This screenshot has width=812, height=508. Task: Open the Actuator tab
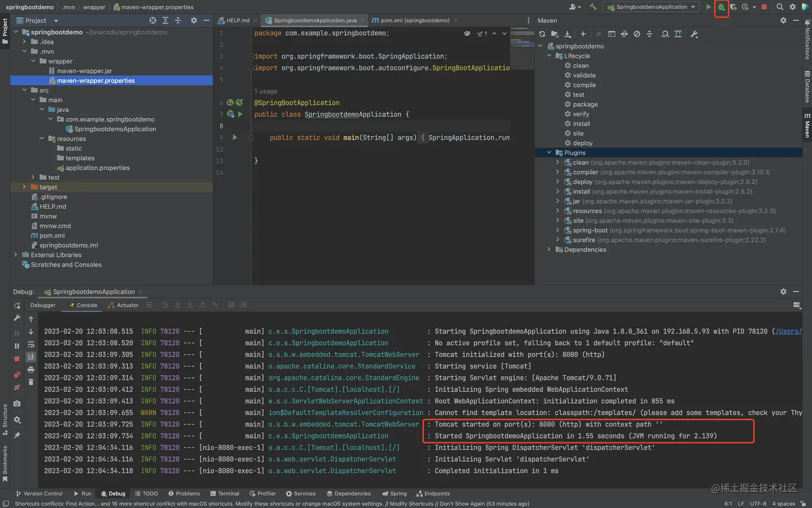[x=123, y=305]
